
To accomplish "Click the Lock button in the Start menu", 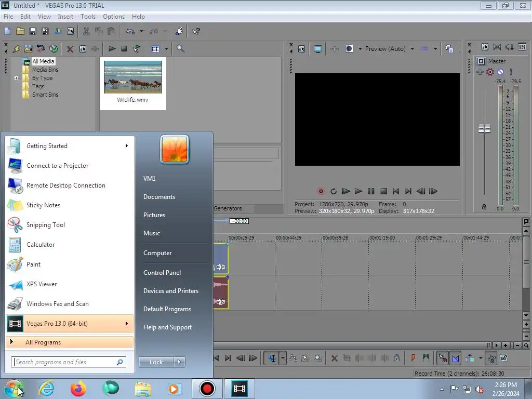I will (156, 362).
